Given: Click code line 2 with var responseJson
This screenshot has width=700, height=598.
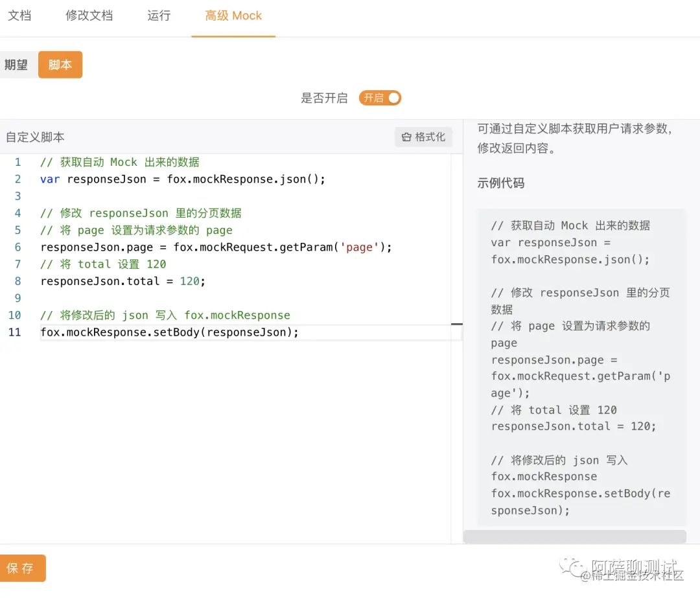Looking at the screenshot, I should 183,179.
